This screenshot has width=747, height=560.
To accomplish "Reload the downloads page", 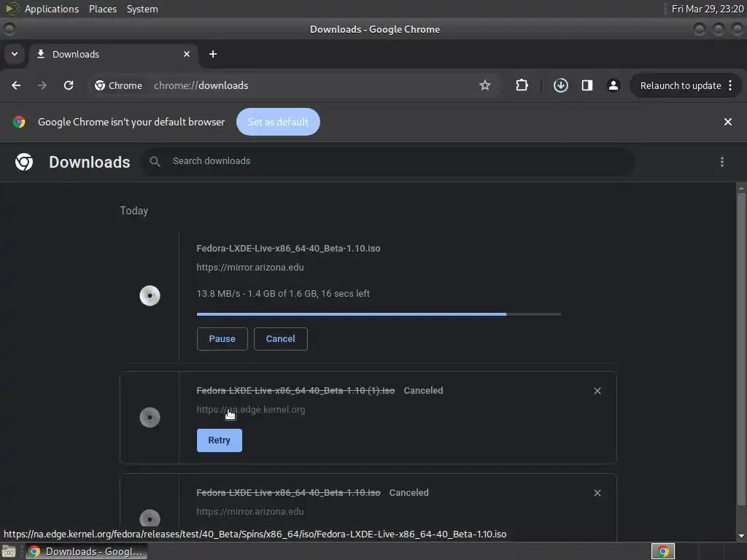I will click(x=69, y=85).
